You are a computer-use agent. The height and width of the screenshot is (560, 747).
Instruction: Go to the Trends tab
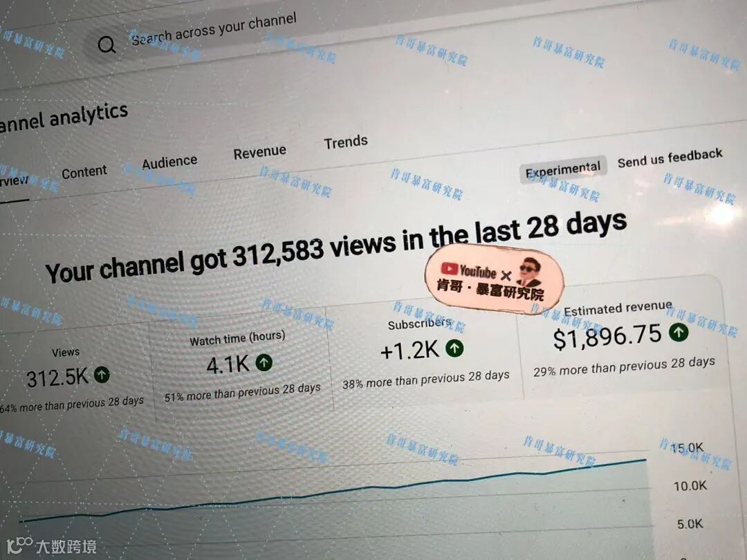346,142
